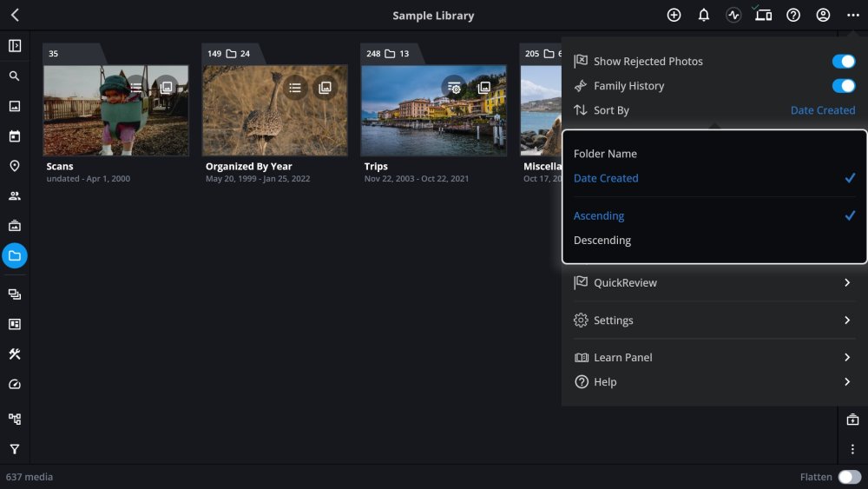Open the activity monitor icon
The height and width of the screenshot is (489, 868).
733,15
